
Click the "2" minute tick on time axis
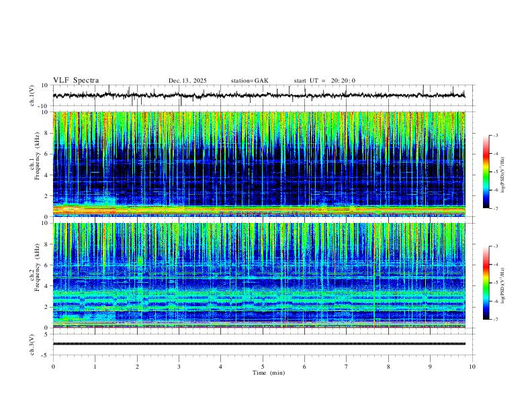[137, 367]
